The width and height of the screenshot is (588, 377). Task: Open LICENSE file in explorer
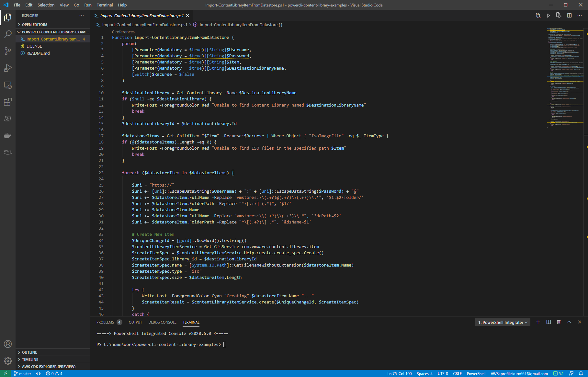[53, 46]
